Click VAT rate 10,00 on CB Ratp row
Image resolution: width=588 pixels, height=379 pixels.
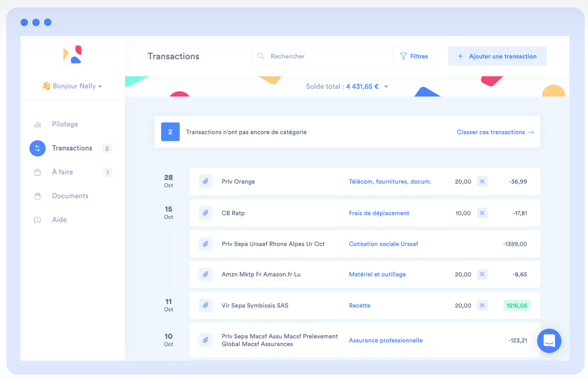(x=463, y=213)
